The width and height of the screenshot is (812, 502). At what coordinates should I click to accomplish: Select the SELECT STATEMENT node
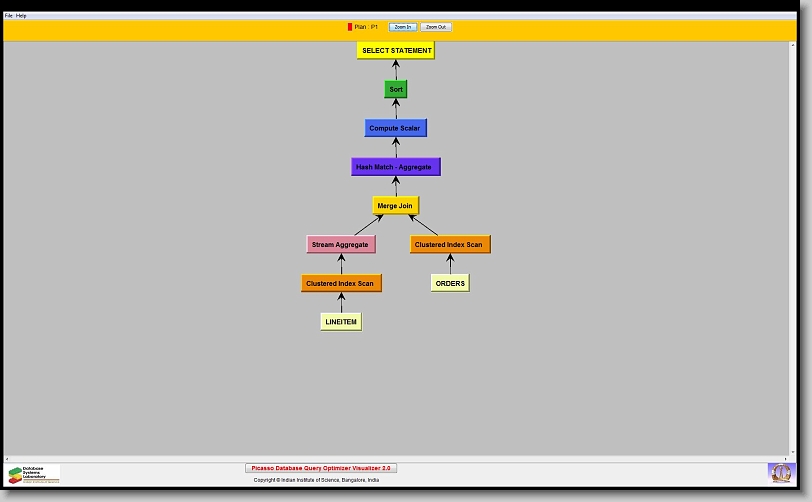[396, 50]
